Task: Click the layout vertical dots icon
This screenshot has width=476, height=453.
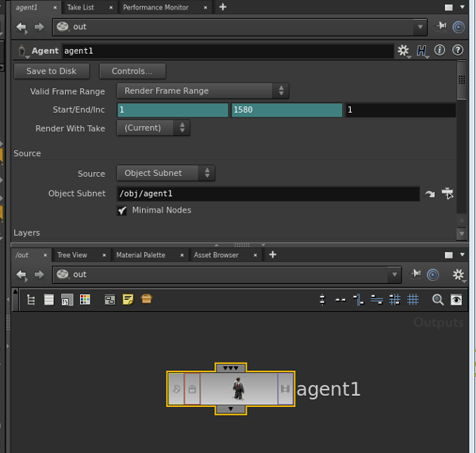Action: [322, 300]
